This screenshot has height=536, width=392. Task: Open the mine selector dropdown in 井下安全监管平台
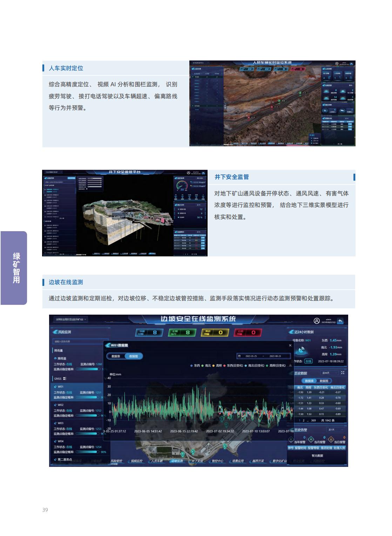[x=54, y=172]
